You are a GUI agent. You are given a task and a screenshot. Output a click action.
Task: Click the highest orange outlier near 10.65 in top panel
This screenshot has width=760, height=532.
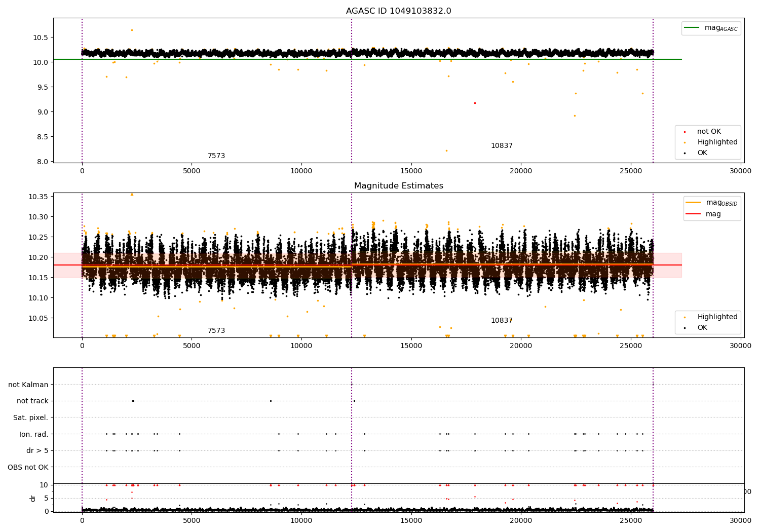[x=132, y=30]
